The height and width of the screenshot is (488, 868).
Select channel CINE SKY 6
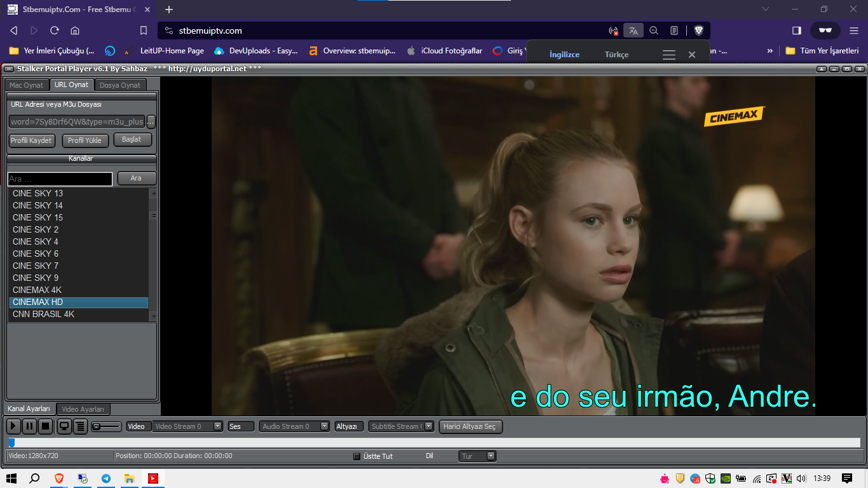pyautogui.click(x=79, y=254)
